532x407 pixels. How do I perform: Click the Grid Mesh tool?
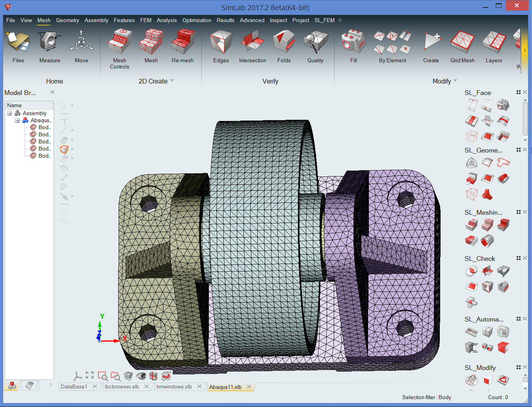click(462, 43)
